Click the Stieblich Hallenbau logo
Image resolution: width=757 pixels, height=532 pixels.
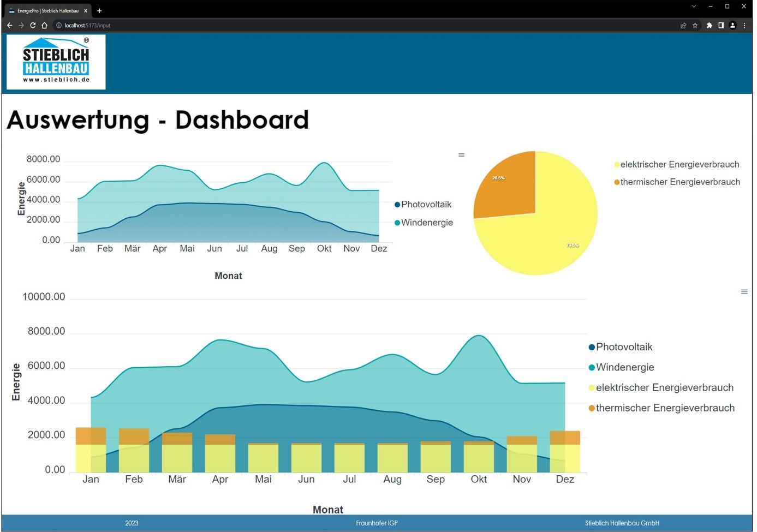[56, 62]
